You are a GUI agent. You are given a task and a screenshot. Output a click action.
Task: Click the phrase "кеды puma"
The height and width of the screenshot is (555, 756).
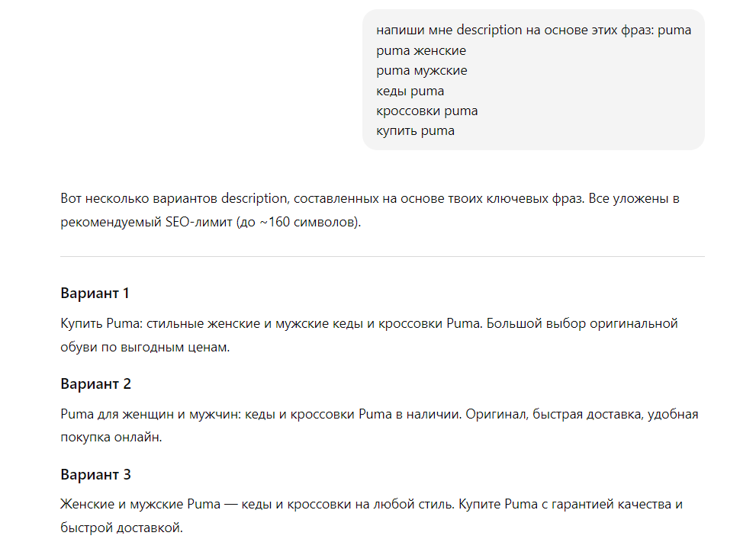click(x=410, y=91)
